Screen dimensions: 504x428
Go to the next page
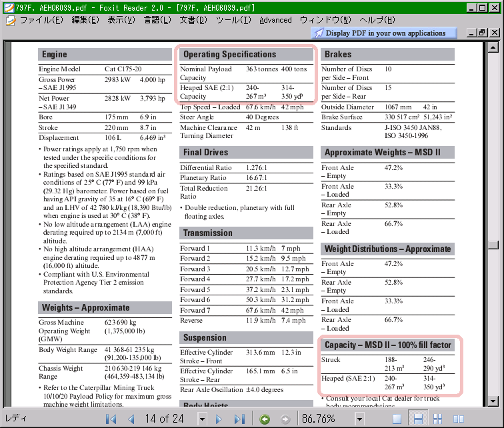(x=219, y=419)
